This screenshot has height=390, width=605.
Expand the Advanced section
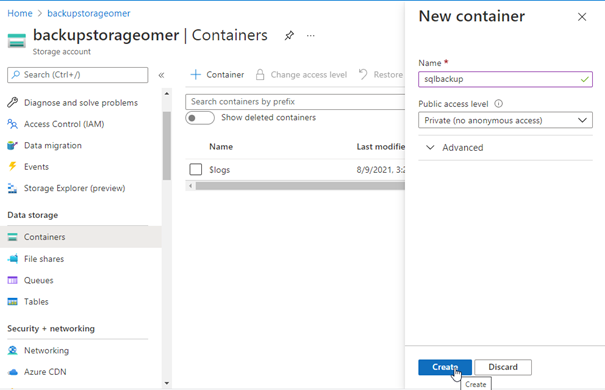[x=455, y=147]
